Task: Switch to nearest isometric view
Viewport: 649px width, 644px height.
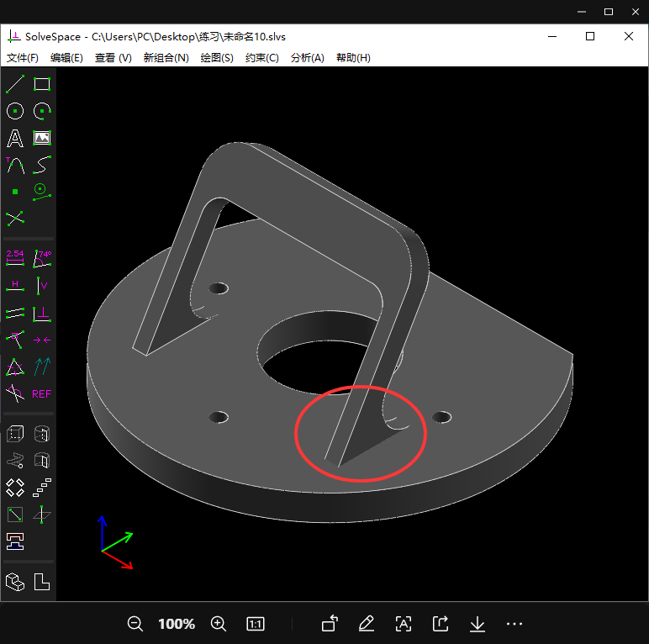Action: pos(15,581)
